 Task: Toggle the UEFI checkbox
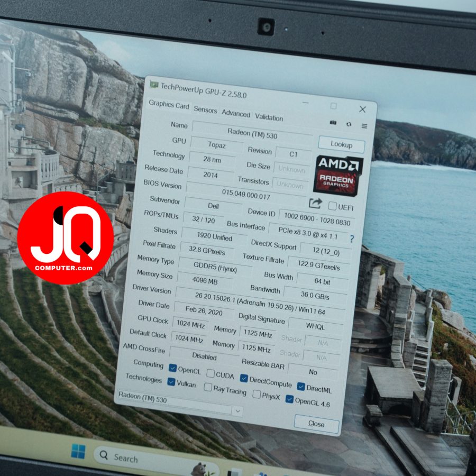tap(333, 206)
